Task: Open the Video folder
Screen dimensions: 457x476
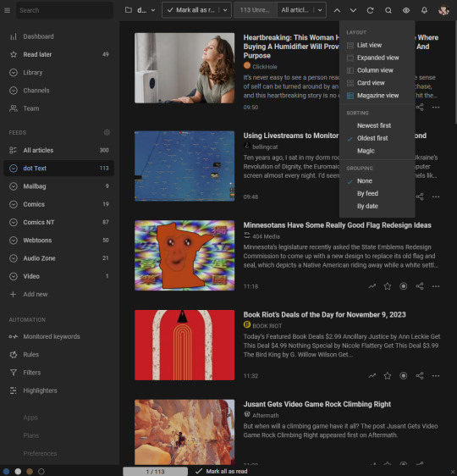Action: tap(59, 276)
